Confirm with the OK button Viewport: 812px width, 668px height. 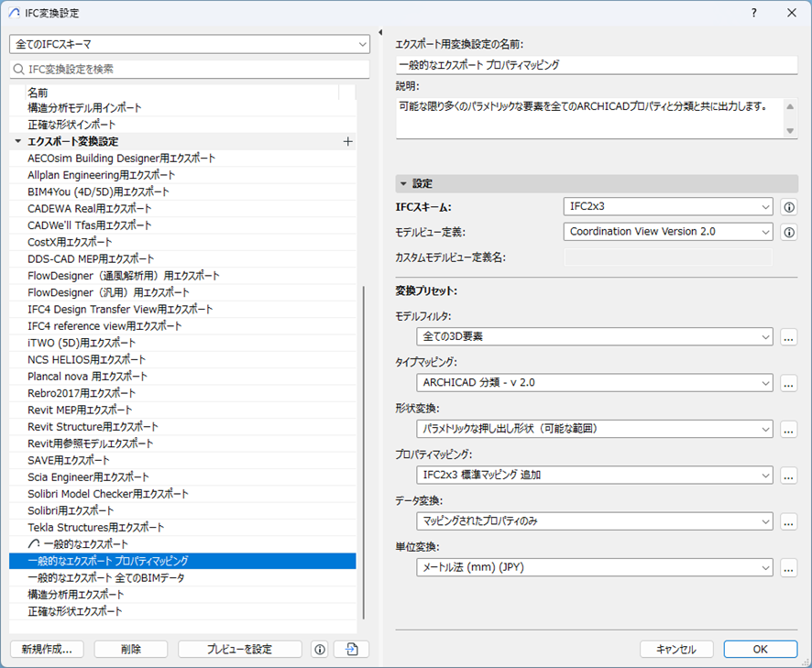coord(760,650)
